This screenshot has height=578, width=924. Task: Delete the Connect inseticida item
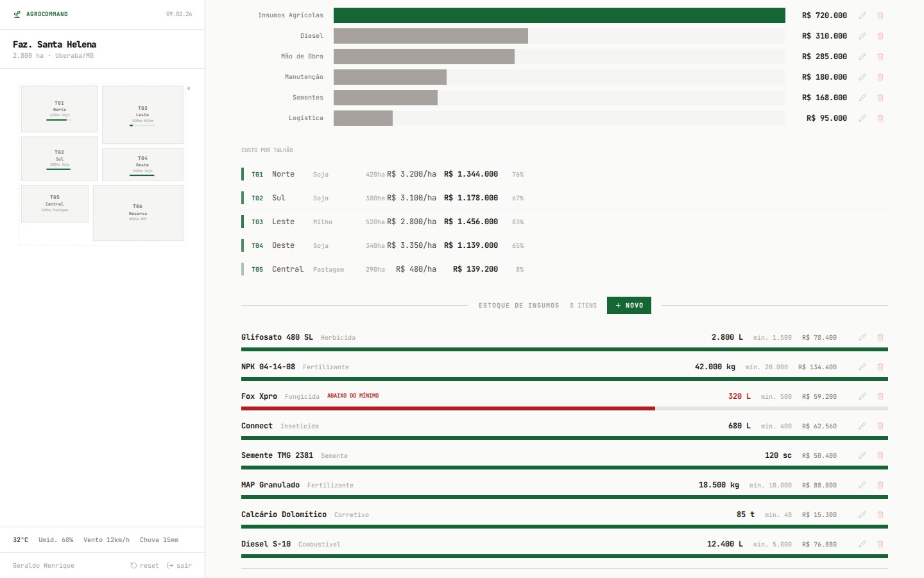880,426
